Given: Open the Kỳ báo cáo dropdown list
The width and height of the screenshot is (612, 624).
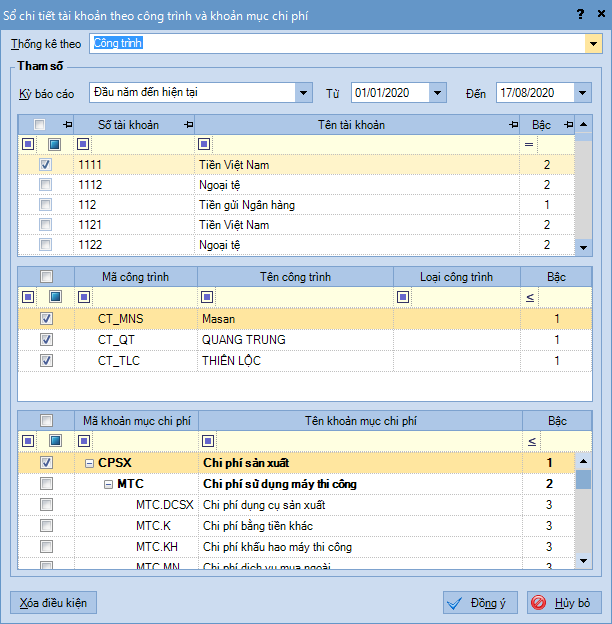Looking at the screenshot, I should [x=304, y=93].
